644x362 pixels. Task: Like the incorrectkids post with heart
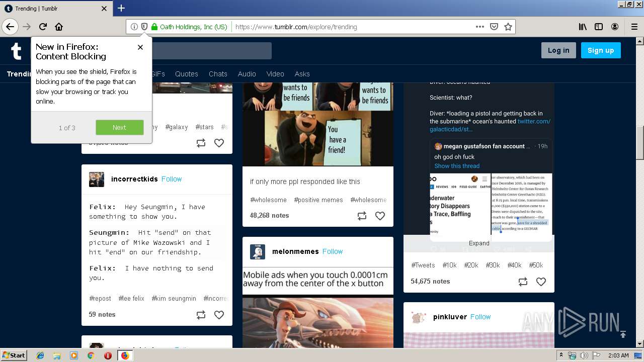coord(219,315)
